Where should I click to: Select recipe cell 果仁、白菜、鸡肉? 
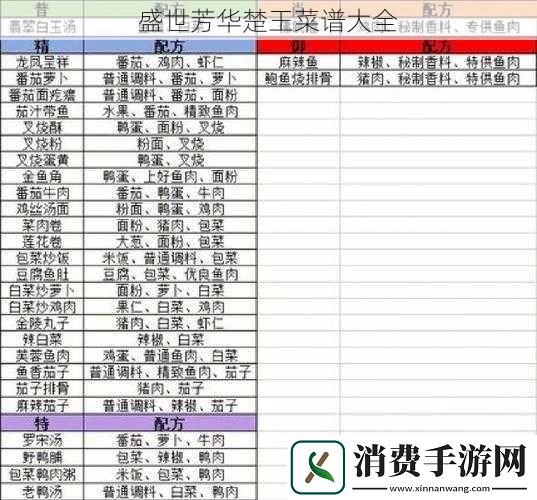click(170, 307)
